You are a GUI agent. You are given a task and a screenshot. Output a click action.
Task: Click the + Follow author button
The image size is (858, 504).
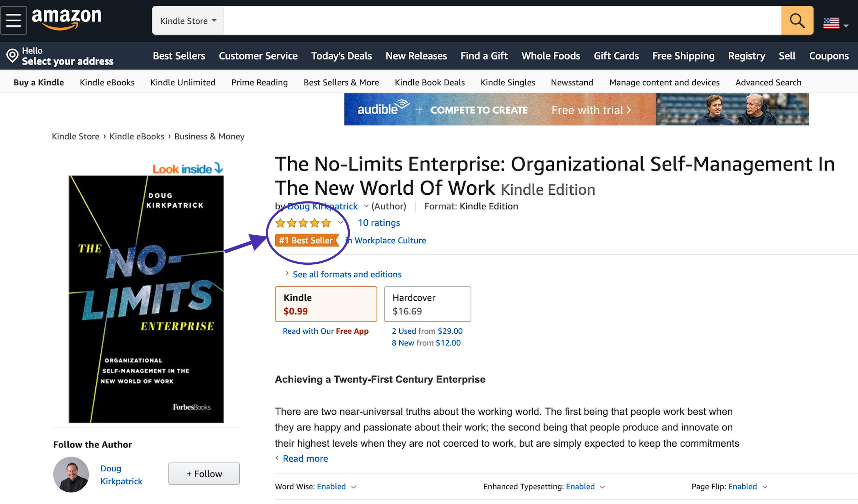(x=204, y=473)
